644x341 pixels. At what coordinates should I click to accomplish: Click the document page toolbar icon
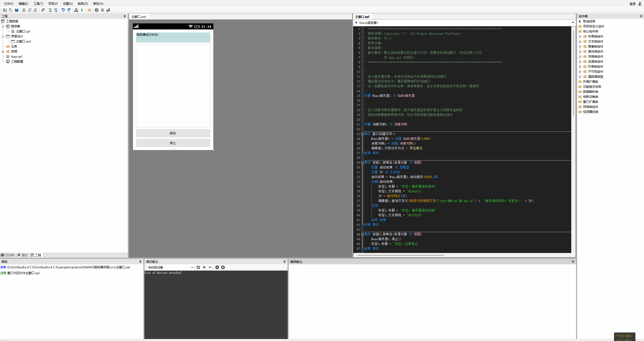(102, 10)
